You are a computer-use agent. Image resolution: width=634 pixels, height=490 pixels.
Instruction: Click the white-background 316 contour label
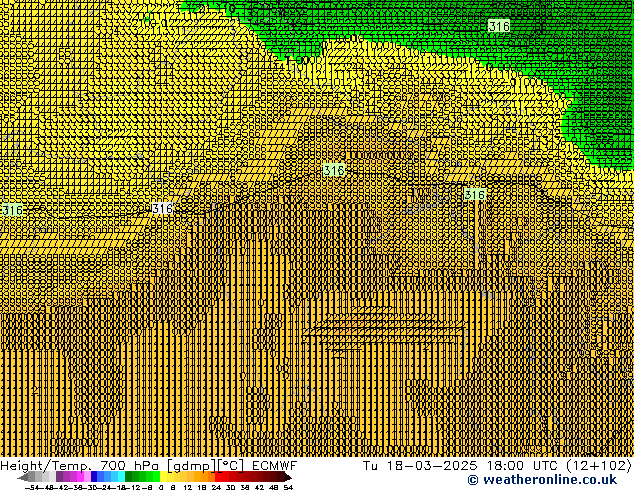coord(163,209)
